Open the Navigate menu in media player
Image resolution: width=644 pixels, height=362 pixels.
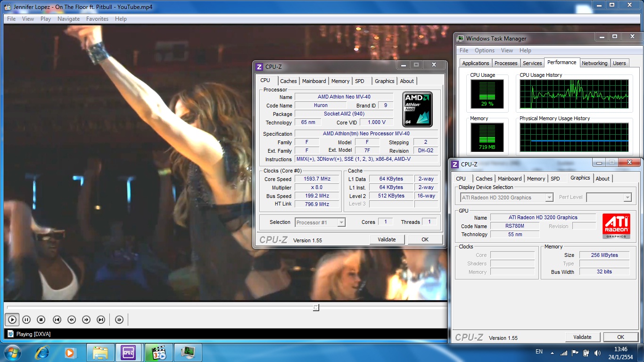pyautogui.click(x=68, y=19)
